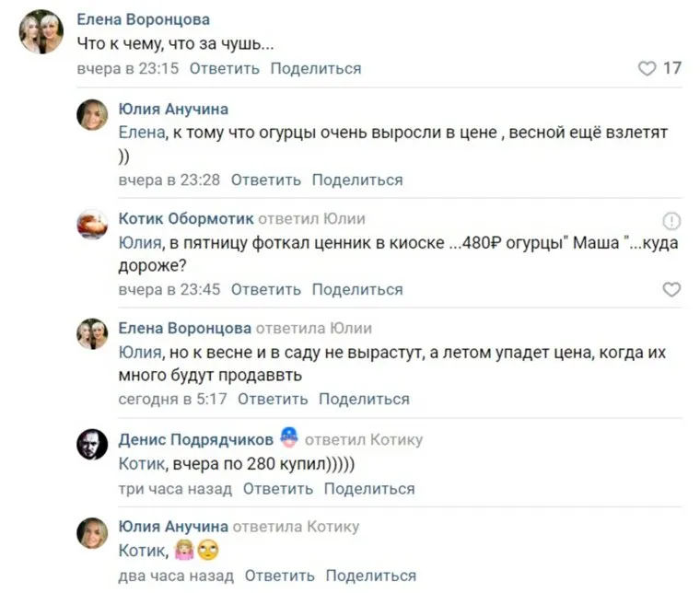Click the badge icon next to Денис Подрядчиков
Screen dimensions: 700x593
[288, 438]
